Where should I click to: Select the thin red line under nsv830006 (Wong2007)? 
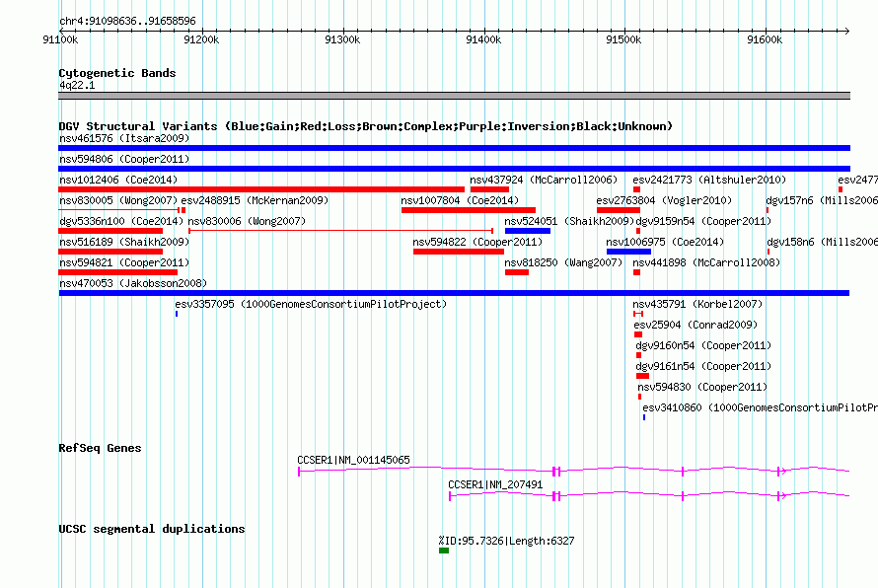click(341, 231)
